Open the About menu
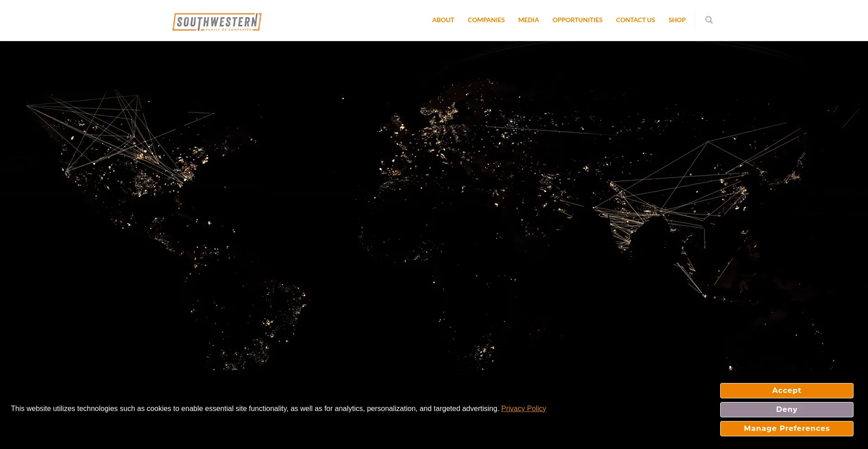Image resolution: width=868 pixels, height=449 pixels. coord(443,20)
